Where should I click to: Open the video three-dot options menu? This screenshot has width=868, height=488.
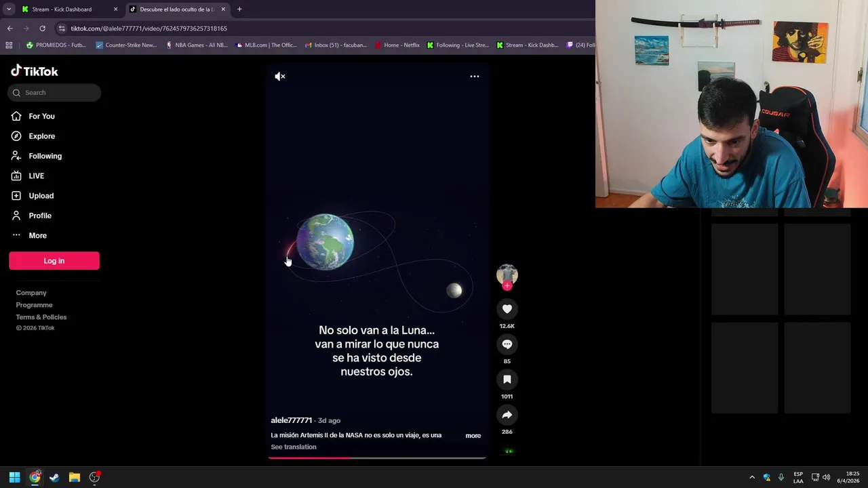(475, 77)
